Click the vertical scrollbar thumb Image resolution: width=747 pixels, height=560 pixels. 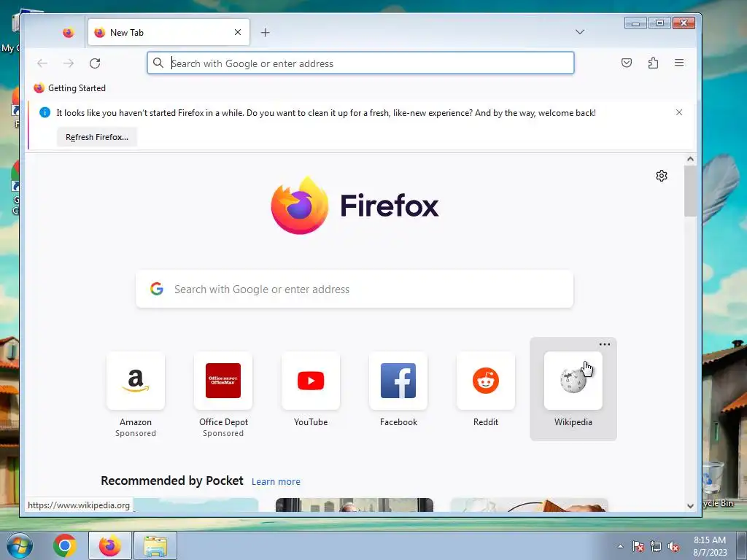click(690, 191)
